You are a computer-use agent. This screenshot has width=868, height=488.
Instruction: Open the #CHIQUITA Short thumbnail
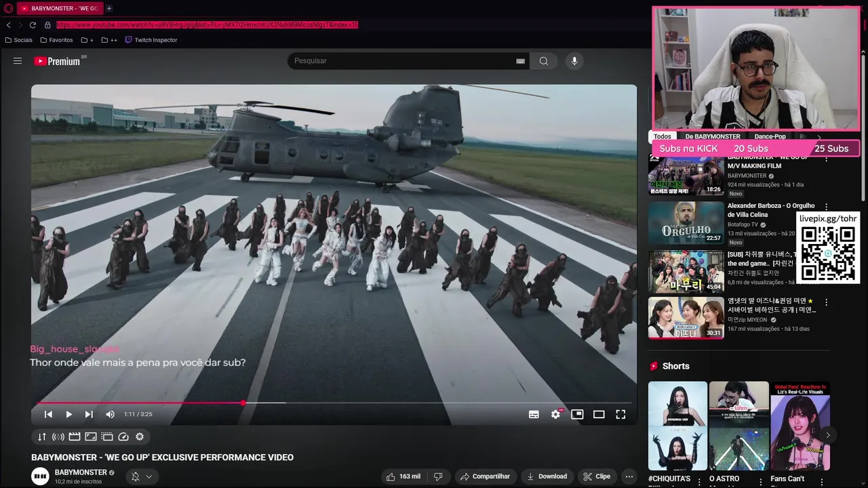pos(677,426)
